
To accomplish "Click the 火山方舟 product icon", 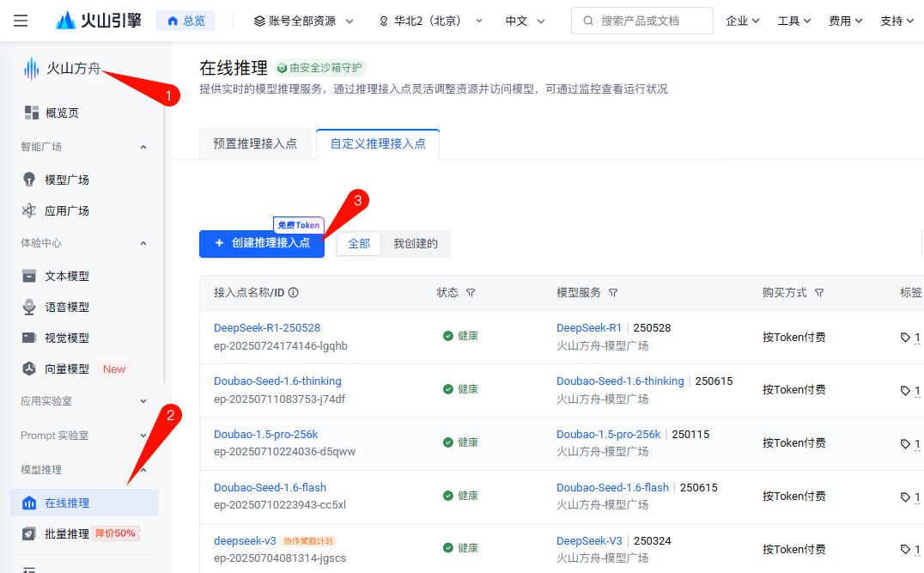I will tap(31, 69).
